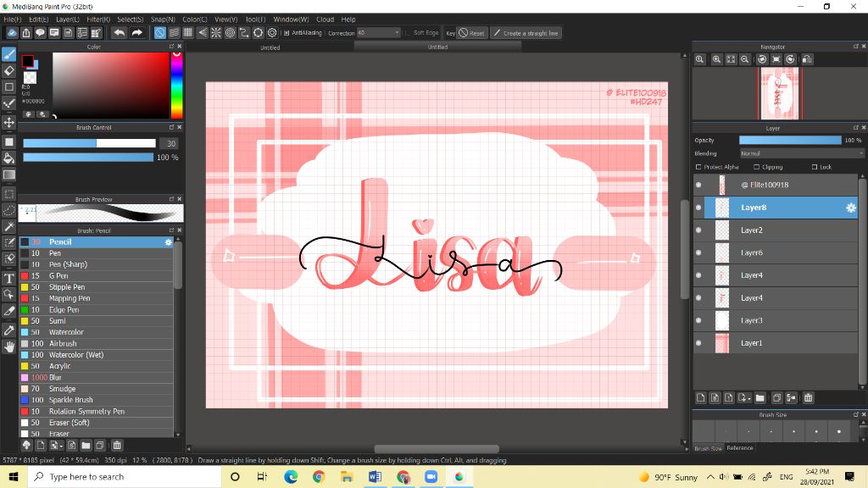Open the add layer dropdown arrow
The width and height of the screenshot is (868, 488).
(749, 398)
